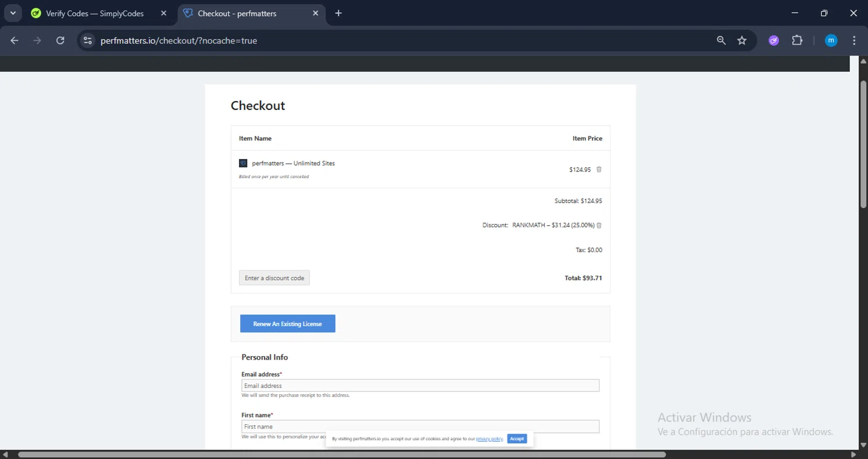Open a new browser tab
The image size is (868, 459).
click(x=339, y=13)
